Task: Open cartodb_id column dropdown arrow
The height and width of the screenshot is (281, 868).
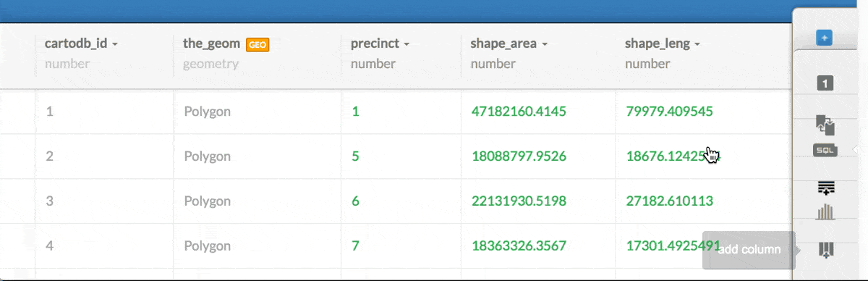Action: pyautogui.click(x=115, y=44)
